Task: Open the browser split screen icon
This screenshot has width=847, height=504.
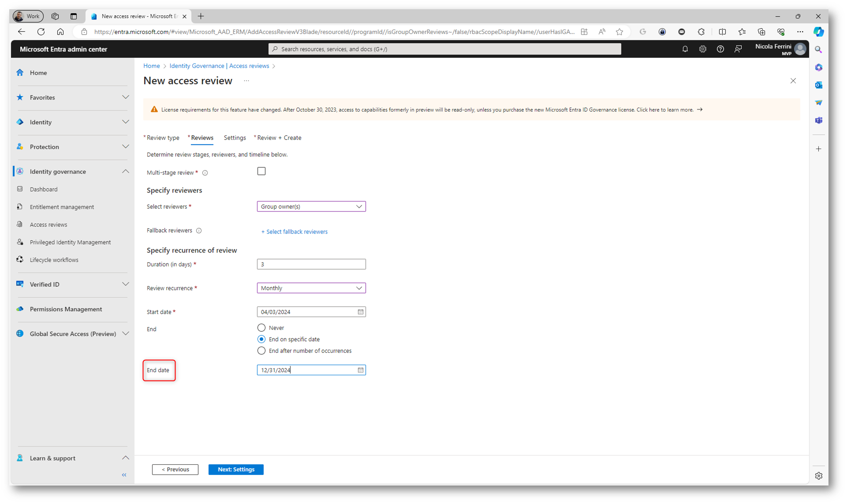Action: point(722,32)
